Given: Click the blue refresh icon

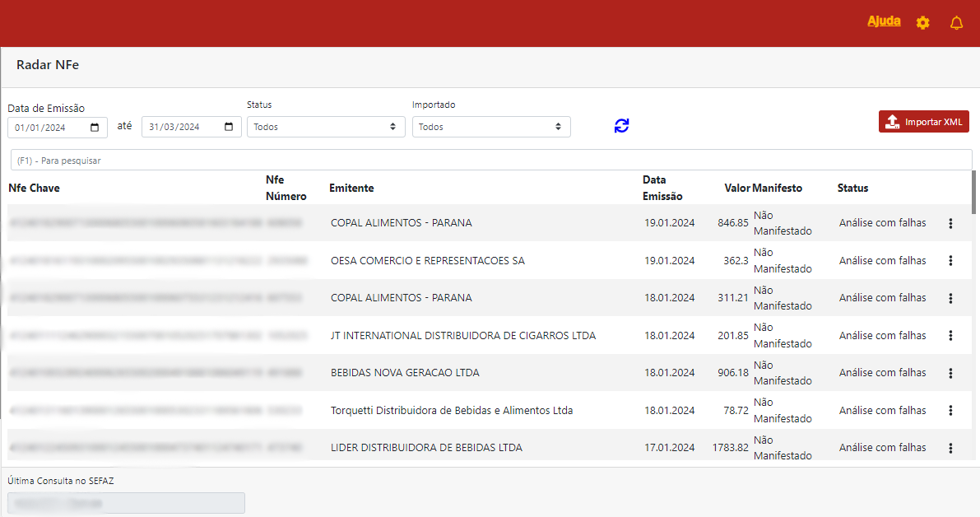Looking at the screenshot, I should (621, 126).
